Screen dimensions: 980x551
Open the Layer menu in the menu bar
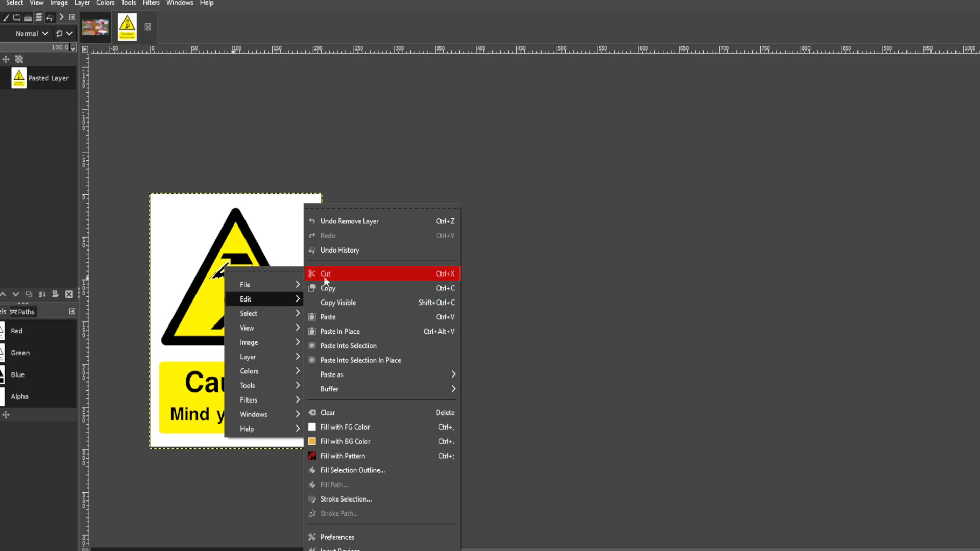click(82, 3)
